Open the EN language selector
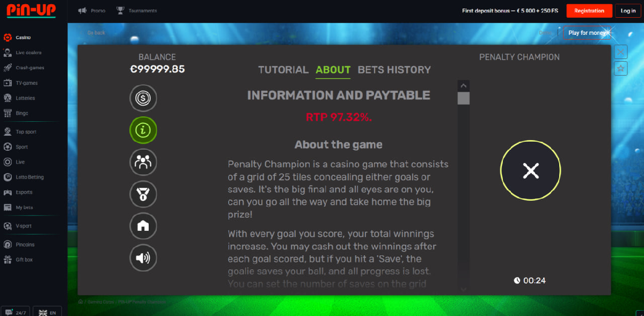This screenshot has height=316, width=644. (47, 312)
